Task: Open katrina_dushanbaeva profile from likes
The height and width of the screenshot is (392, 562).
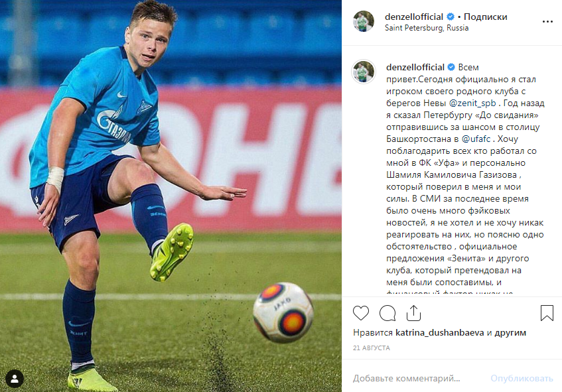Action: pyautogui.click(x=440, y=332)
